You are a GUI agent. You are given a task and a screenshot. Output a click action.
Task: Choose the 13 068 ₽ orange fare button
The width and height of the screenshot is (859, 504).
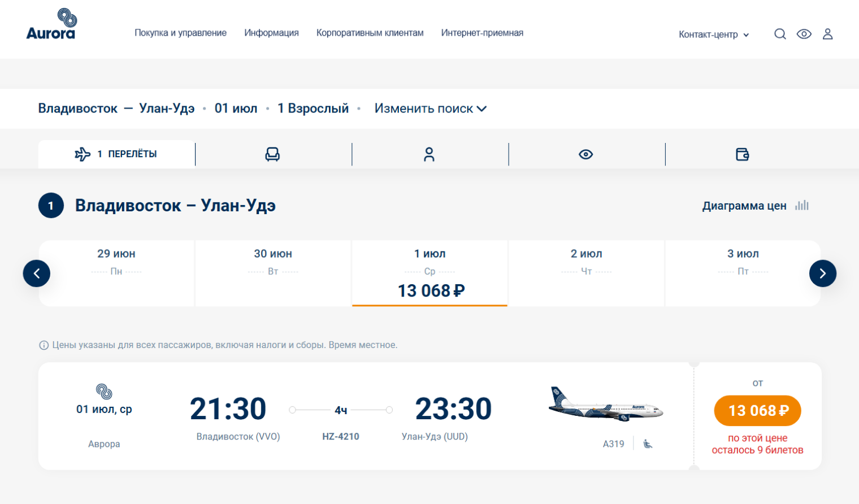click(757, 411)
